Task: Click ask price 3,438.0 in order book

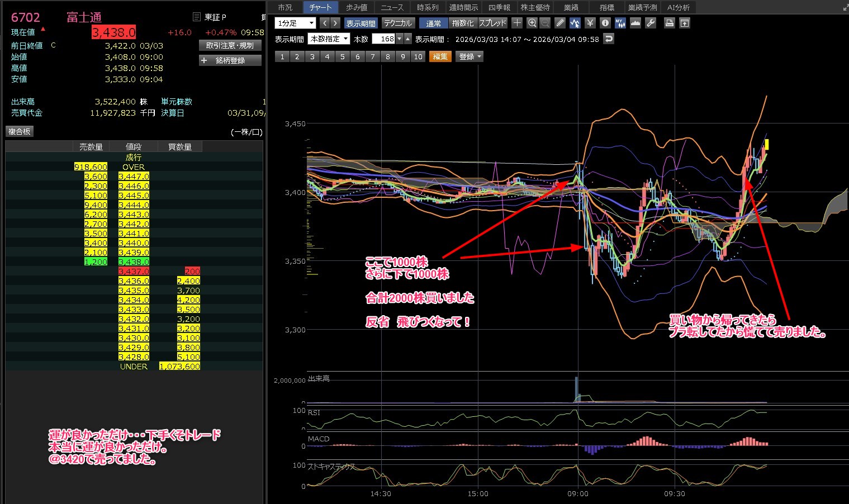Action: pos(134,261)
